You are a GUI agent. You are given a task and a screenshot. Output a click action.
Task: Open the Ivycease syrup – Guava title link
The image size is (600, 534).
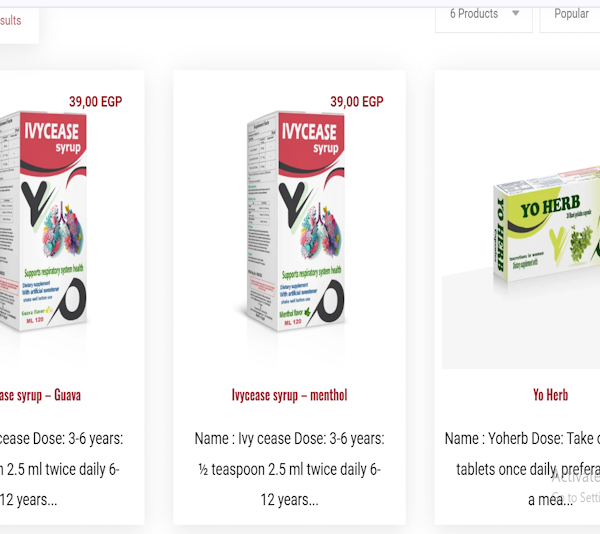point(40,395)
